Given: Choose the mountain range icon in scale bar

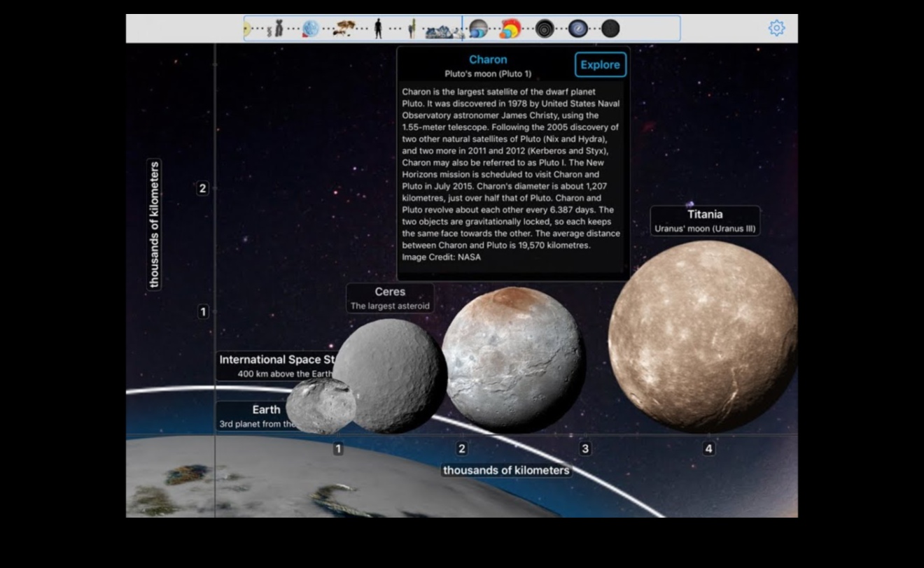Looking at the screenshot, I should pyautogui.click(x=442, y=31).
